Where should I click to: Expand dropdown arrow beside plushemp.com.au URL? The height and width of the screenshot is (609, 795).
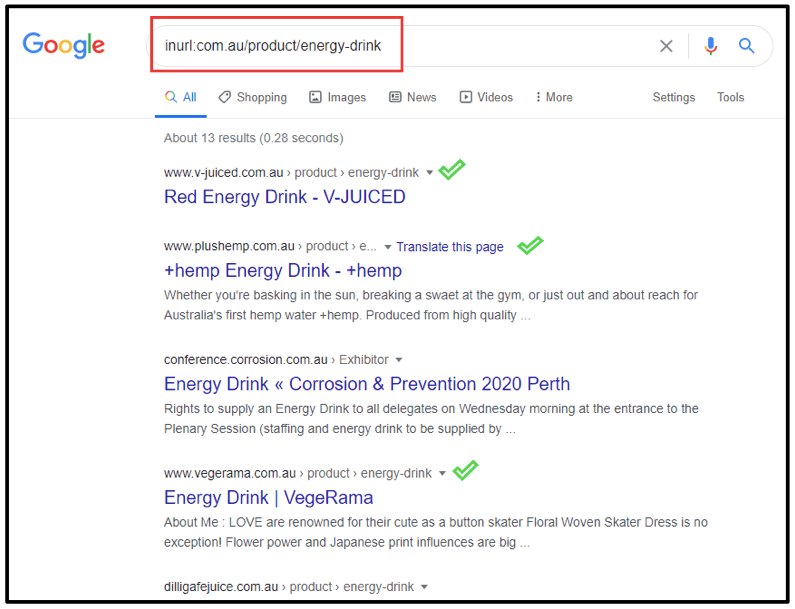pos(388,247)
